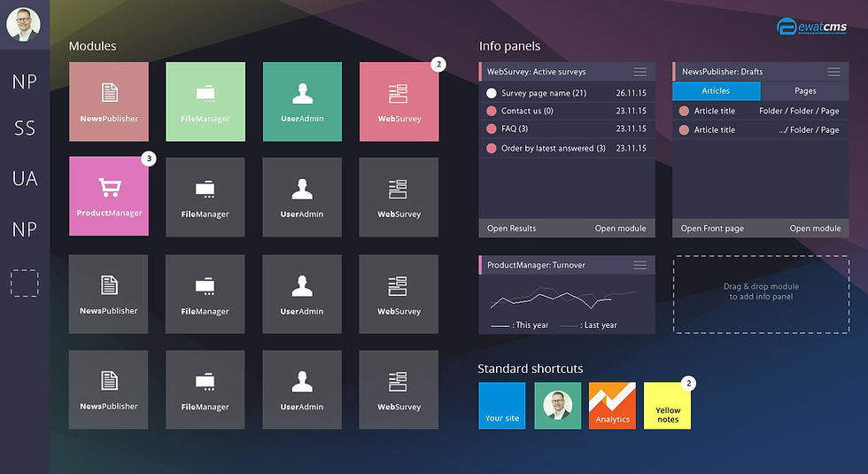Click the Folder / Folder / Page path
The height and width of the screenshot is (474, 868).
click(799, 111)
